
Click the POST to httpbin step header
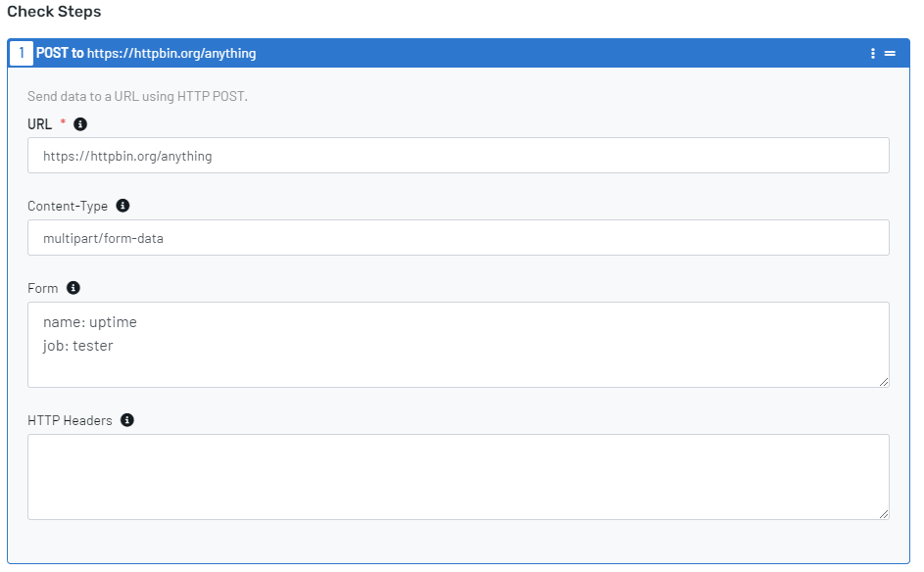(458, 53)
